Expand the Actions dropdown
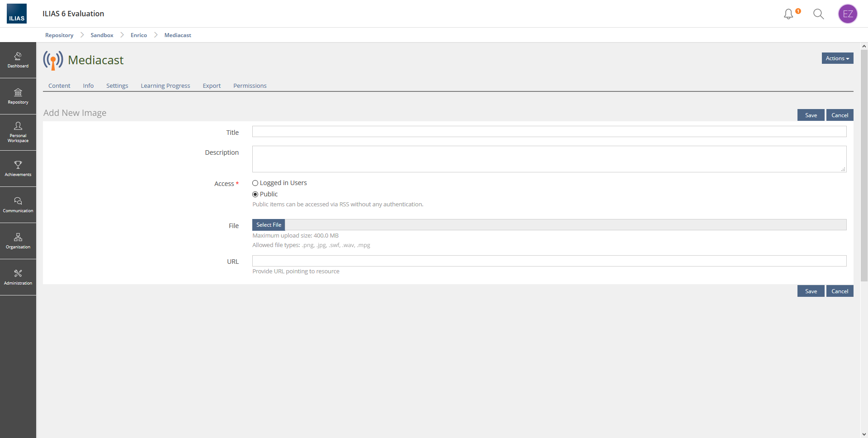This screenshot has width=868, height=438. [837, 58]
